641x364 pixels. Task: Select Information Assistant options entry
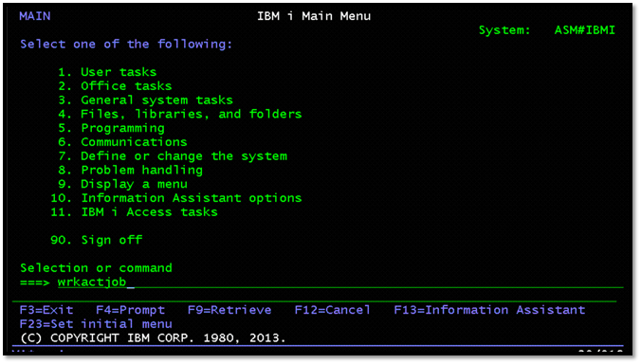(x=176, y=198)
